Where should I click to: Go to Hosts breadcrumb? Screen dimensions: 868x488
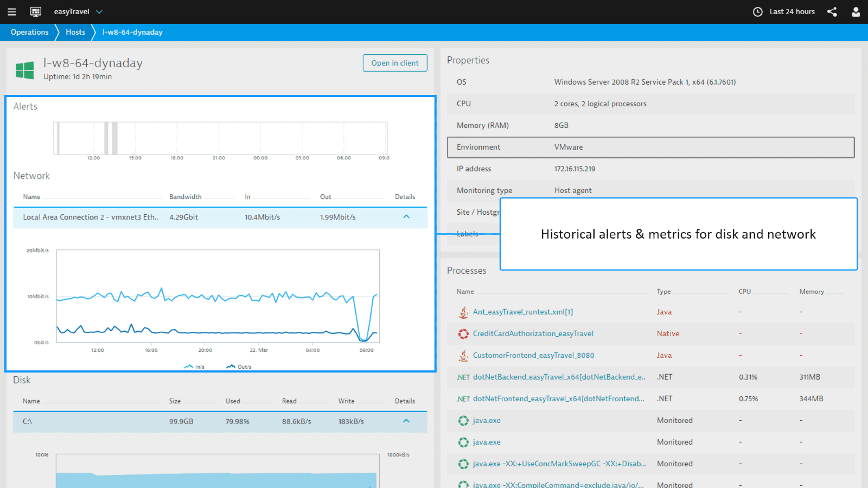pyautogui.click(x=75, y=32)
